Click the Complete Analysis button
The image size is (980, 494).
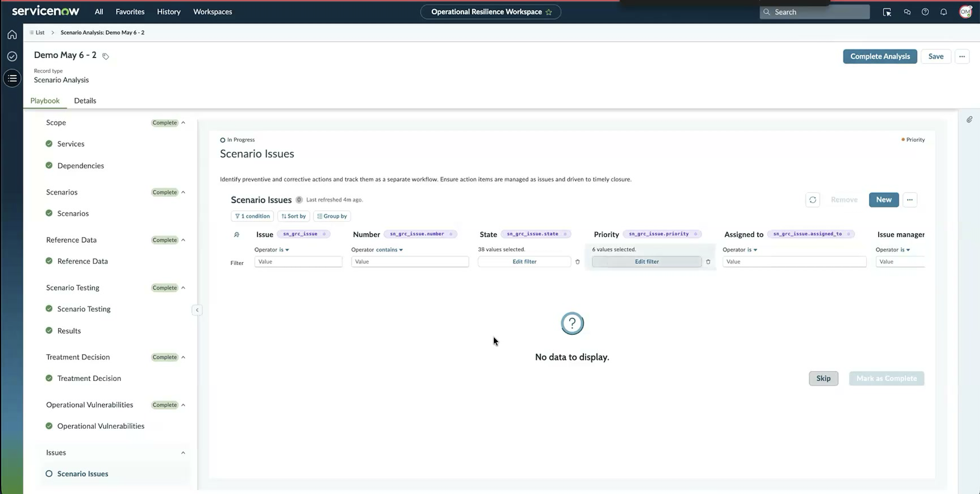click(880, 56)
